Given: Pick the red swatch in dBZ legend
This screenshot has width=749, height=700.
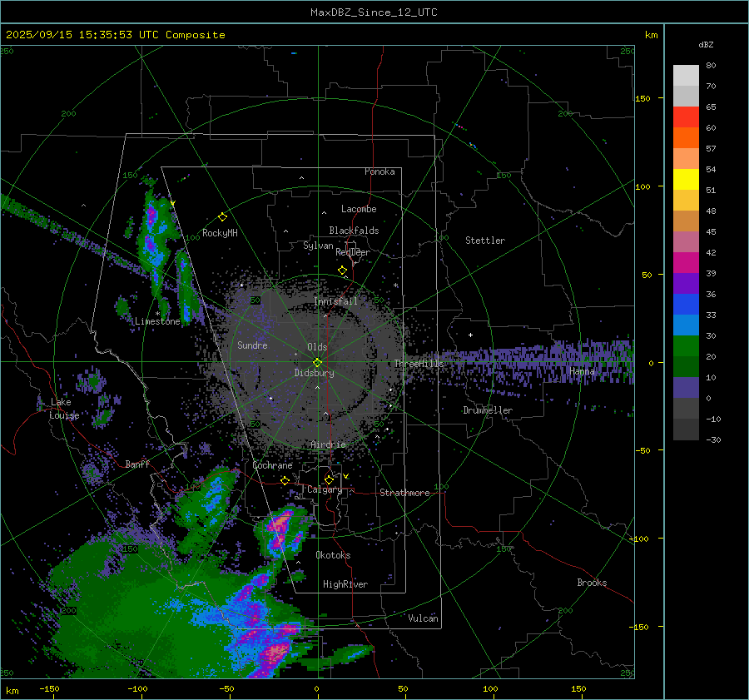Looking at the screenshot, I should [x=686, y=117].
